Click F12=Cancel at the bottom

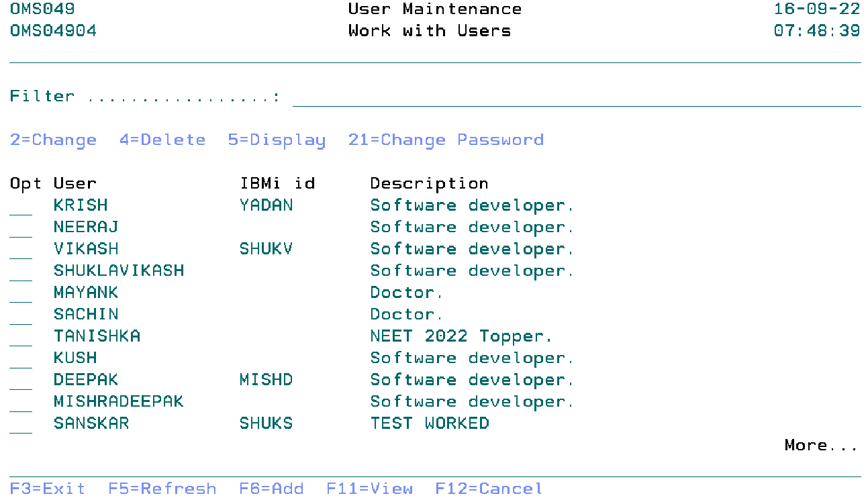pyautogui.click(x=489, y=489)
